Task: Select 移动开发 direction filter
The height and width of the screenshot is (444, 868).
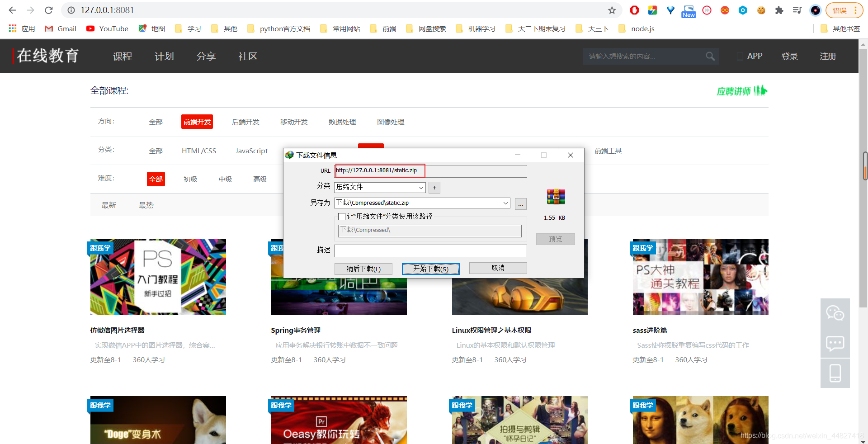Action: (294, 122)
